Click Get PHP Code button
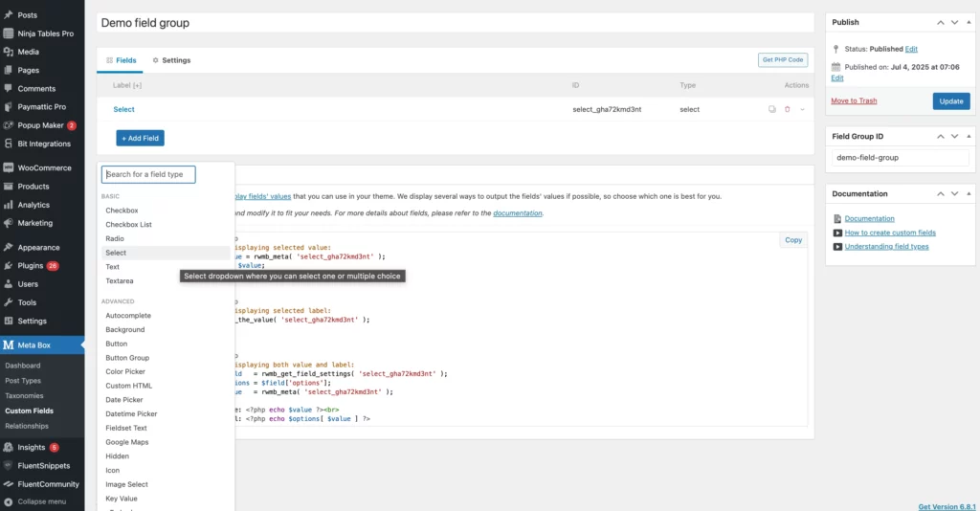The height and width of the screenshot is (511, 980). click(783, 60)
